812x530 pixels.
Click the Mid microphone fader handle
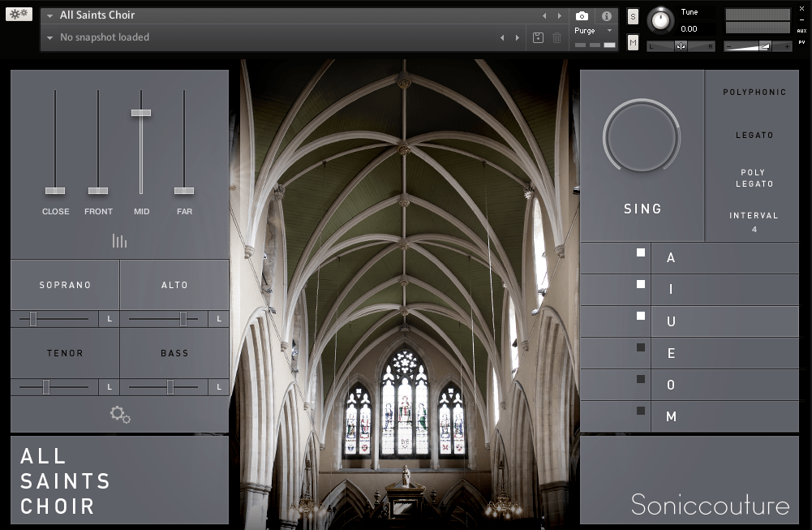(141, 113)
